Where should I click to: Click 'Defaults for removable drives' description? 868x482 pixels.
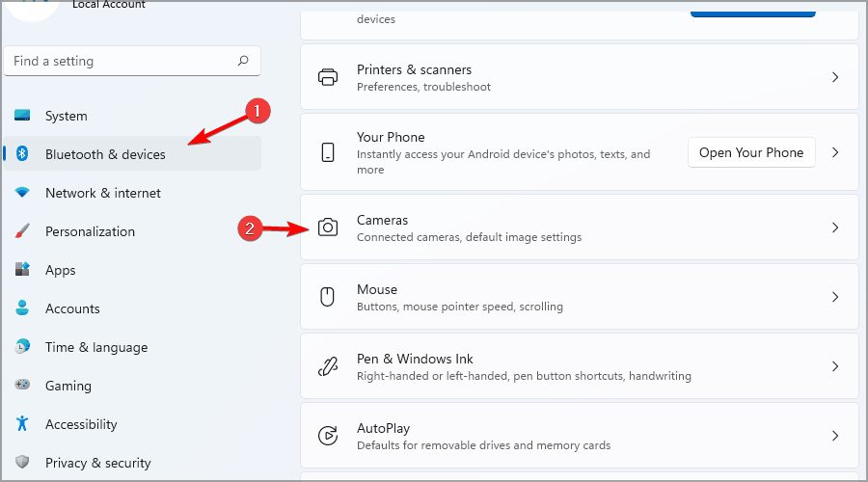[x=484, y=445]
